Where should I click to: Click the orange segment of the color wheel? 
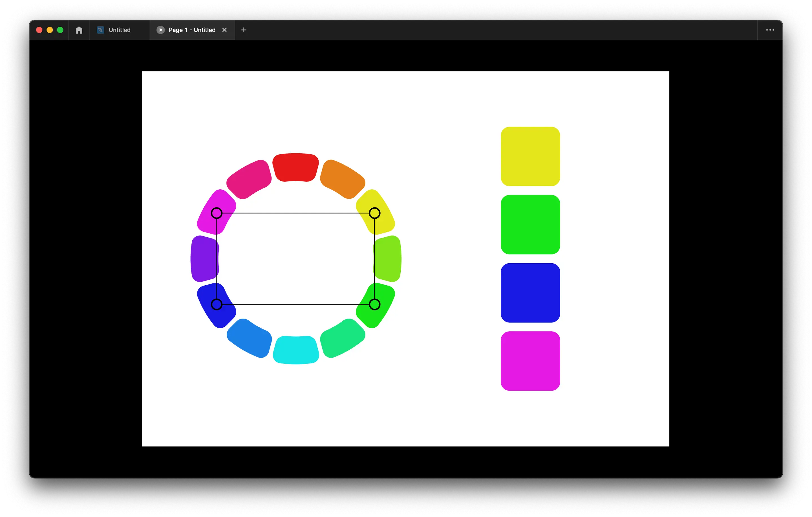pos(342,179)
